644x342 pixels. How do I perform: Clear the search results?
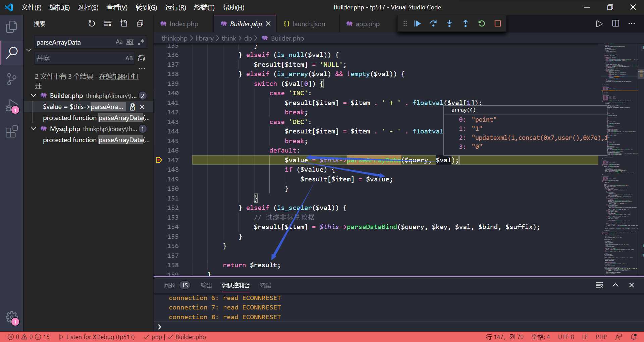click(108, 23)
